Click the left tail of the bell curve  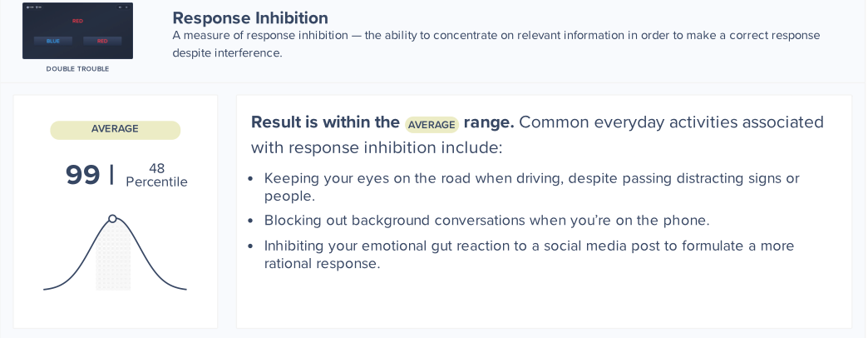[x=57, y=285]
